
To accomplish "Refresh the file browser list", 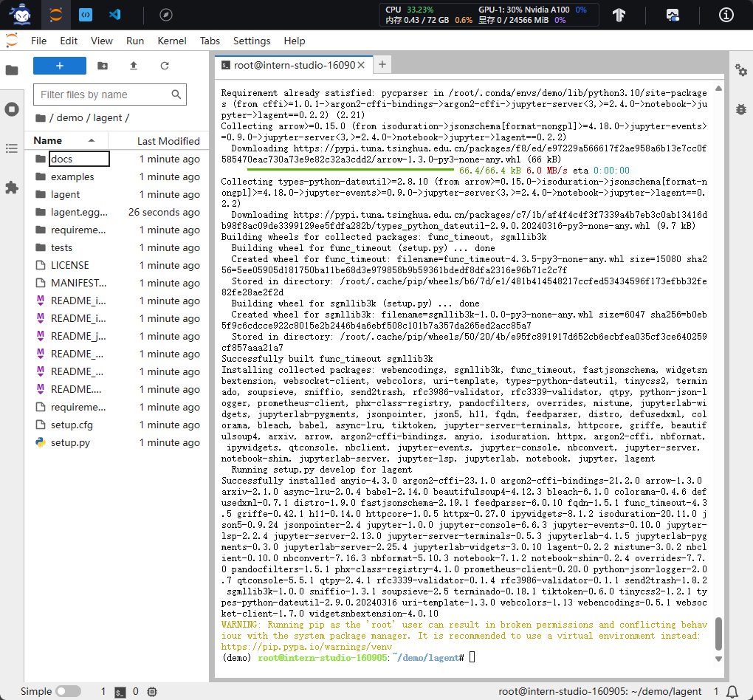I will point(165,66).
